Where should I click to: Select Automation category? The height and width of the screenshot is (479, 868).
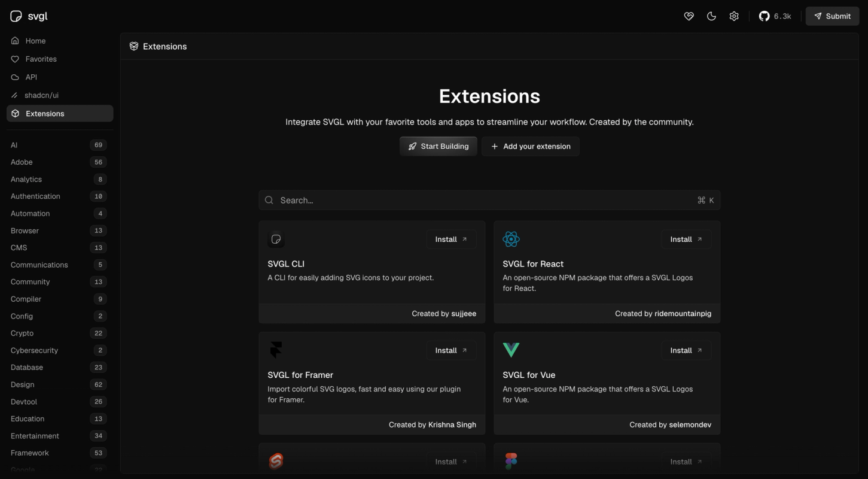pos(59,213)
